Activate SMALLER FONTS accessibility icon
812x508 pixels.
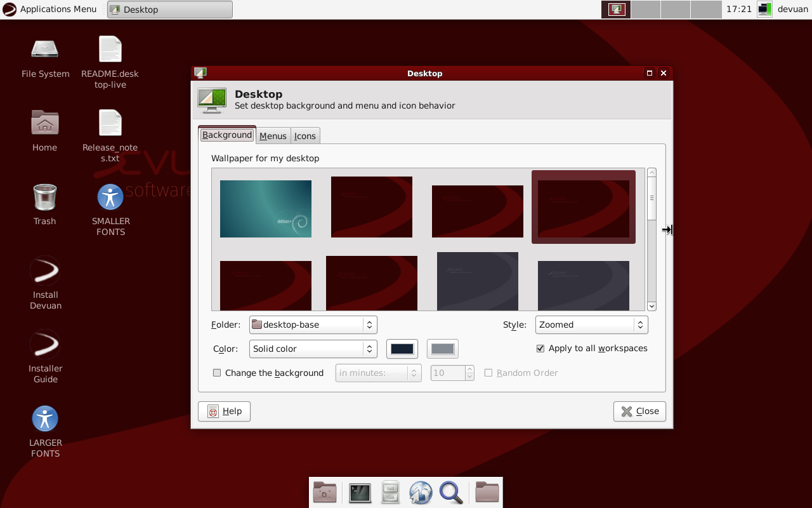[110, 197]
